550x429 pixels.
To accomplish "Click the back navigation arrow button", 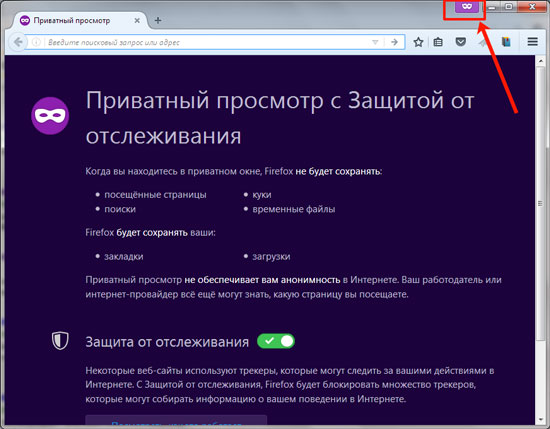I will click(18, 42).
